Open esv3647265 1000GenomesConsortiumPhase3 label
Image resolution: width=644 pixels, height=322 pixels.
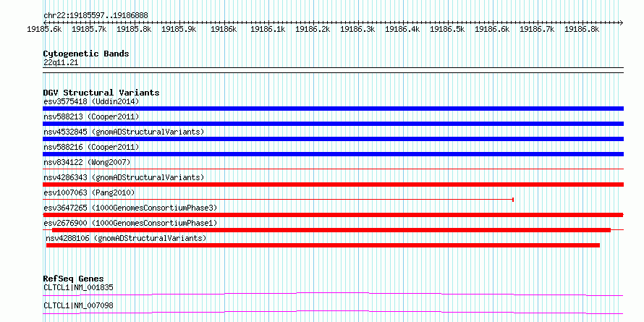(x=130, y=208)
